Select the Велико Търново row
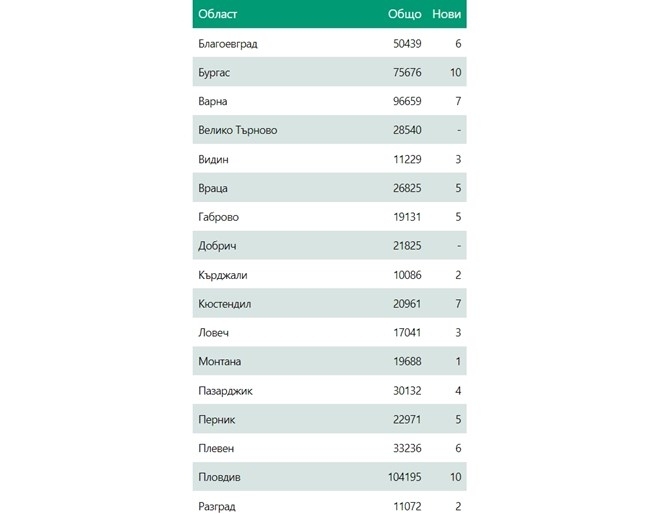Viewport: 668px width, 514px height. pyautogui.click(x=238, y=131)
